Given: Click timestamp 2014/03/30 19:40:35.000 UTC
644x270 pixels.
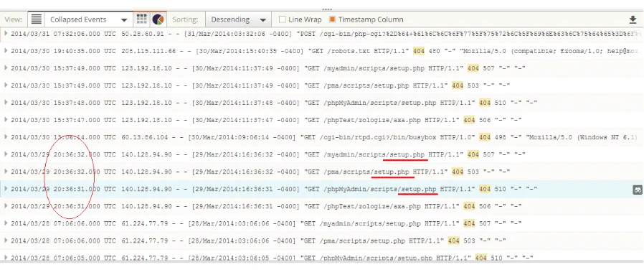Looking at the screenshot, I should [63, 51].
